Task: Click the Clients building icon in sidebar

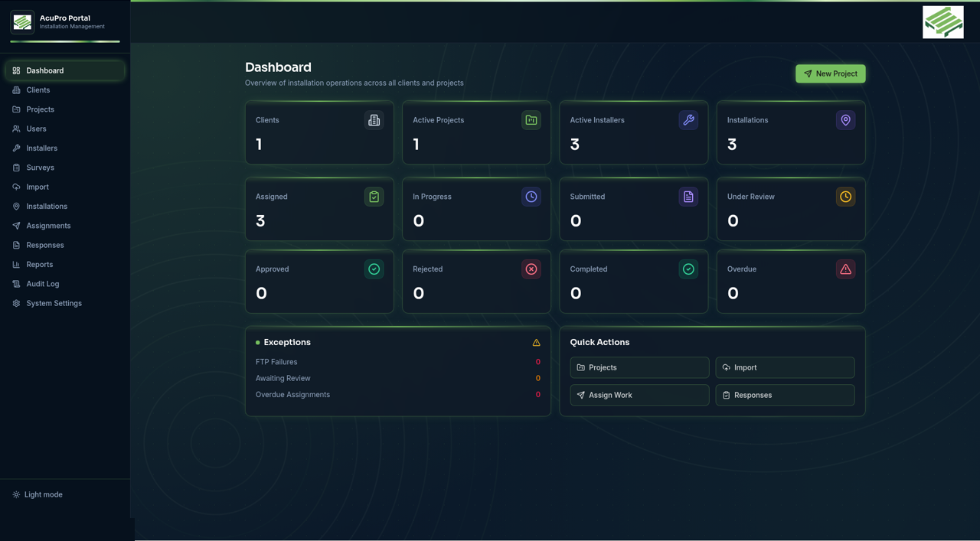Action: coord(16,90)
